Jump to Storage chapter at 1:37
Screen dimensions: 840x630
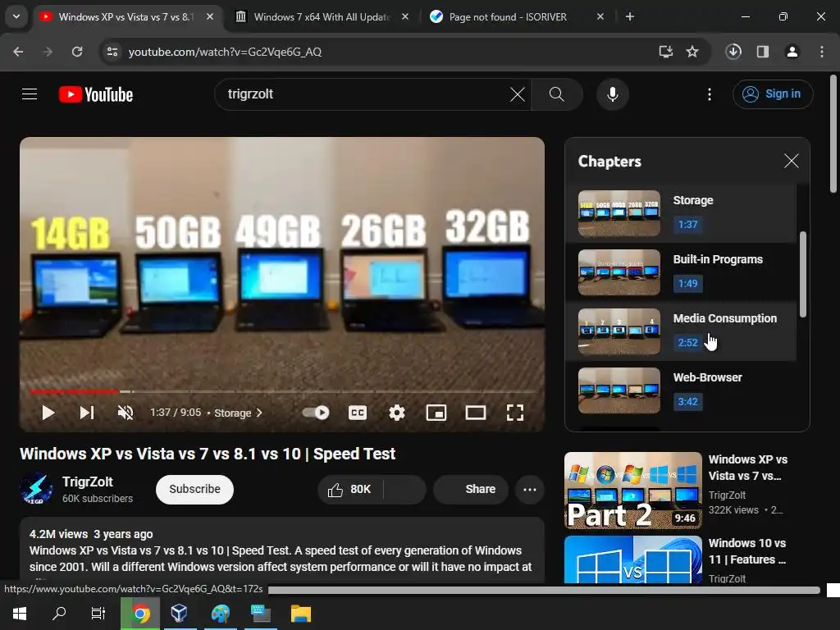pos(680,213)
